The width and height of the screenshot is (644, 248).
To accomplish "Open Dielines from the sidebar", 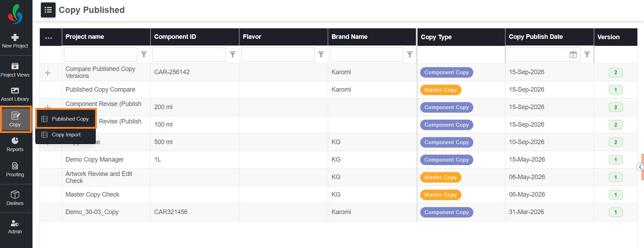I will click(15, 198).
